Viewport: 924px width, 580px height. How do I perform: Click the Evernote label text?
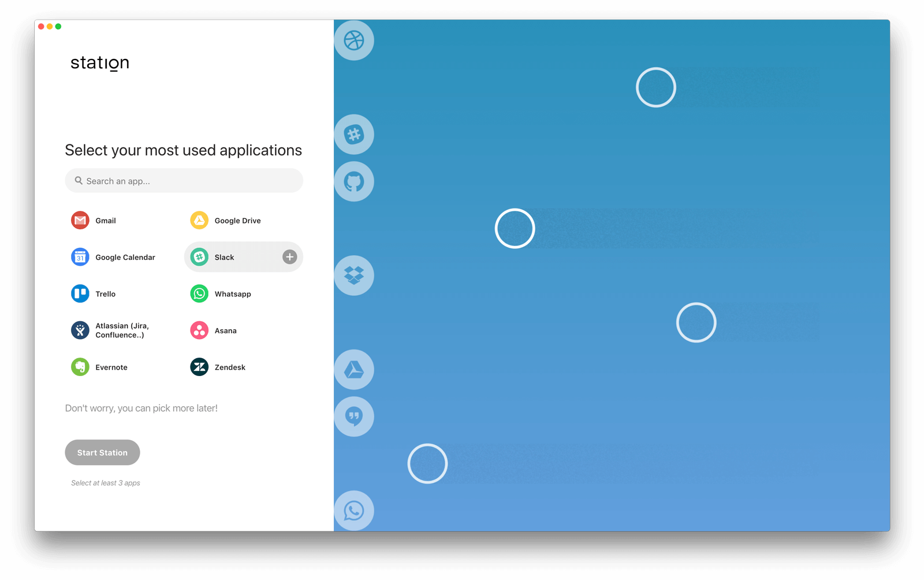(111, 367)
